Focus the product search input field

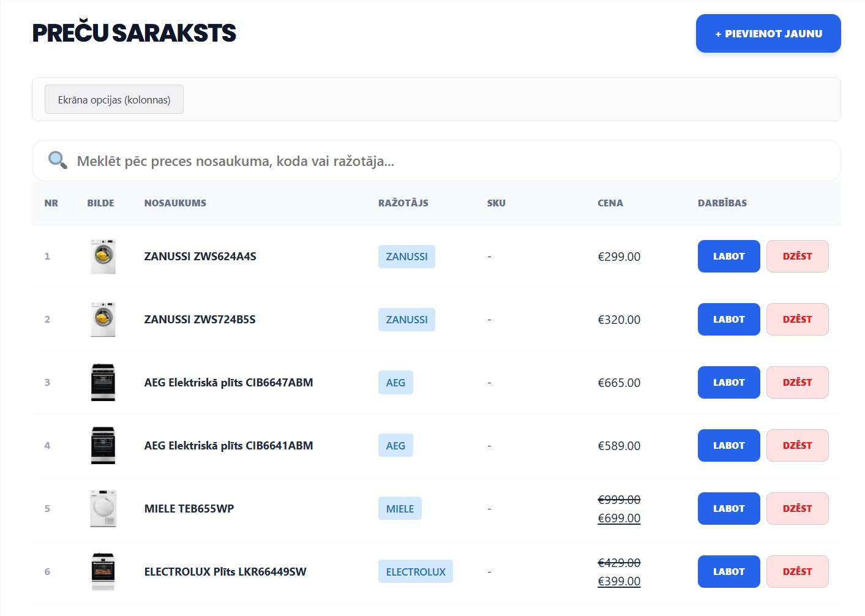click(453, 161)
